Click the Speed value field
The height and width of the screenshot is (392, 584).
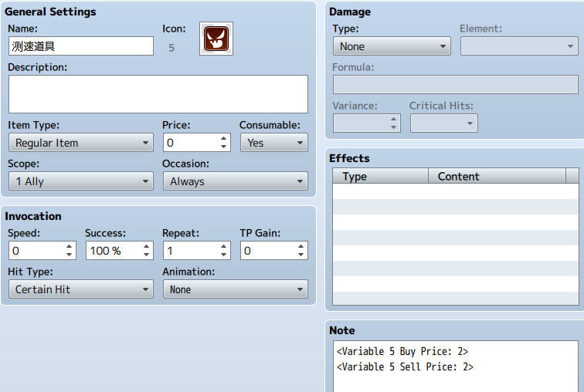pos(37,251)
